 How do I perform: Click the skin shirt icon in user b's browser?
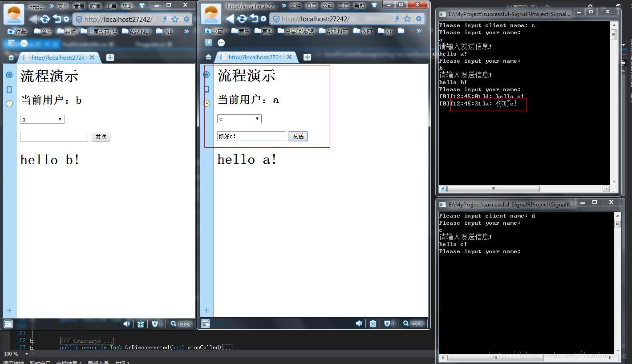(x=142, y=6)
